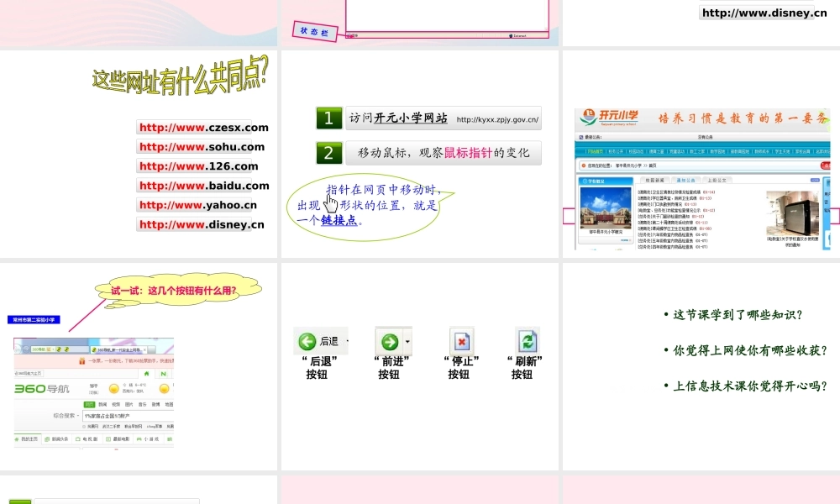Click the 360导航 logo
Image resolution: width=840 pixels, height=504 pixels.
coord(42,389)
